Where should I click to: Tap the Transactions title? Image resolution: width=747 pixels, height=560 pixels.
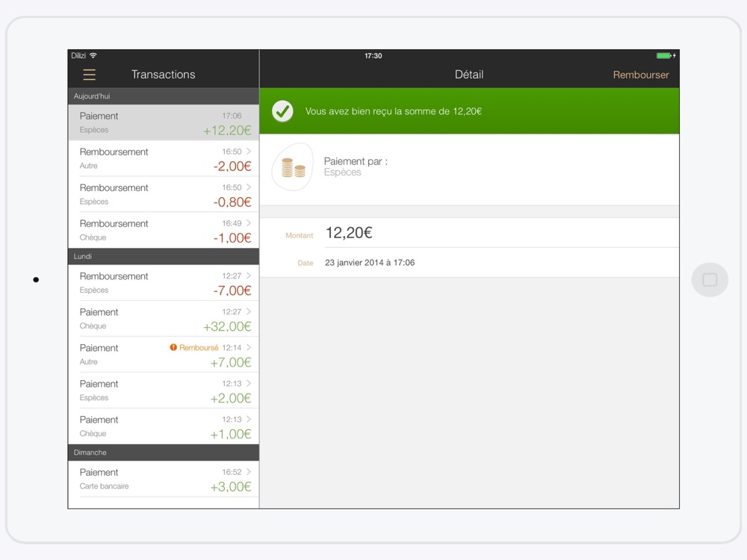click(x=163, y=74)
